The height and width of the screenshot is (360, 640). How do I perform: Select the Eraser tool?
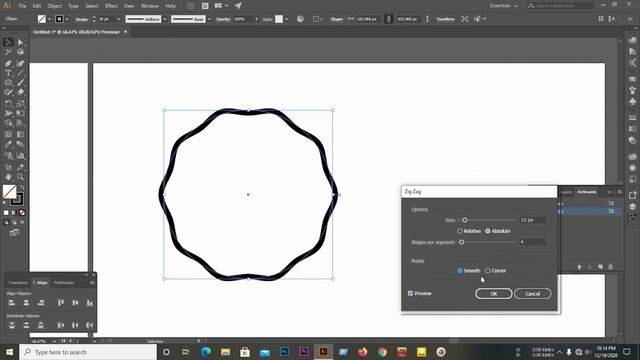pos(20,93)
